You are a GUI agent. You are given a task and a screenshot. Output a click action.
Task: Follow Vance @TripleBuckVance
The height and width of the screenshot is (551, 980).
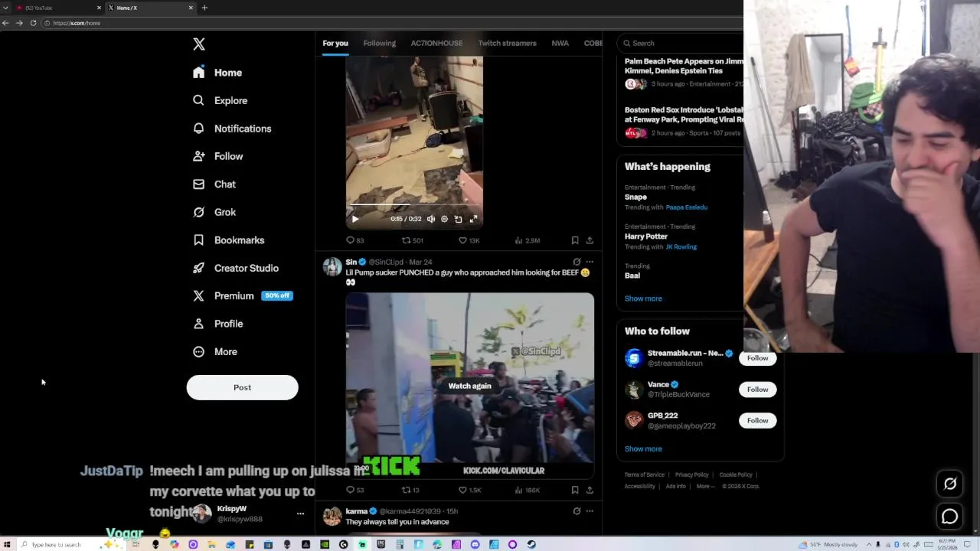757,390
